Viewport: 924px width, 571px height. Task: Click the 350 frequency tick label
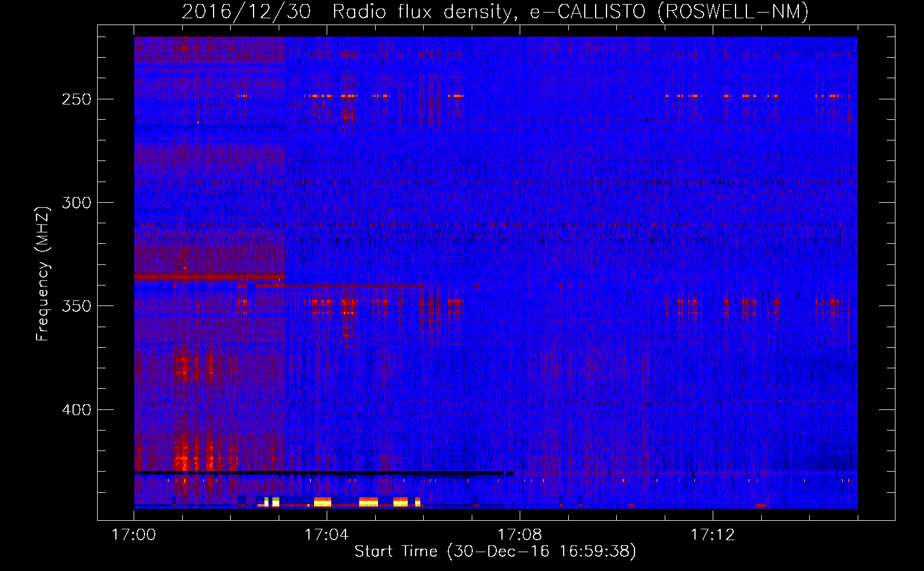(x=77, y=306)
